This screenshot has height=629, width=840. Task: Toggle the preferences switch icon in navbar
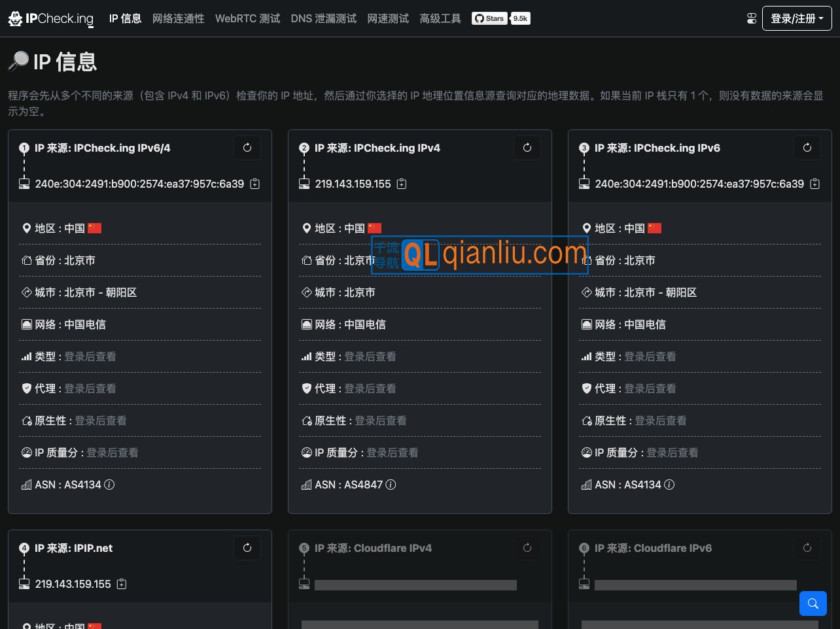coord(752,18)
